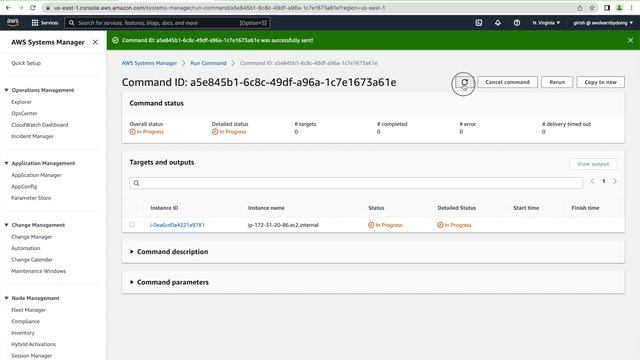Collapse the Application Management section
This screenshot has height=360, width=640.
coord(7,163)
